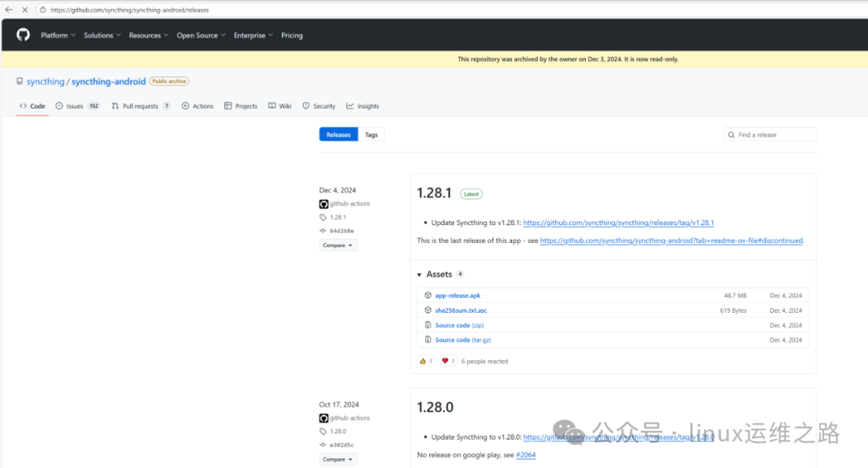Click Find a release search field

[770, 134]
